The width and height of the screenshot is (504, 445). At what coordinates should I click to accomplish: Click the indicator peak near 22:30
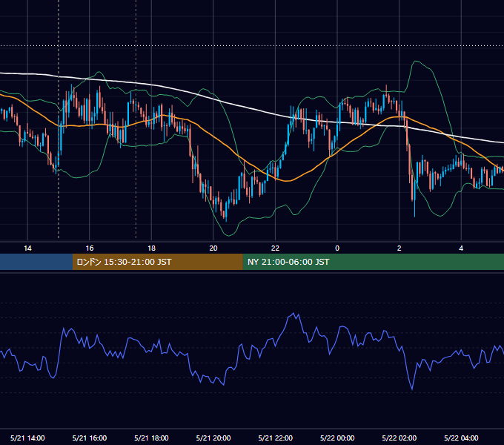click(294, 314)
